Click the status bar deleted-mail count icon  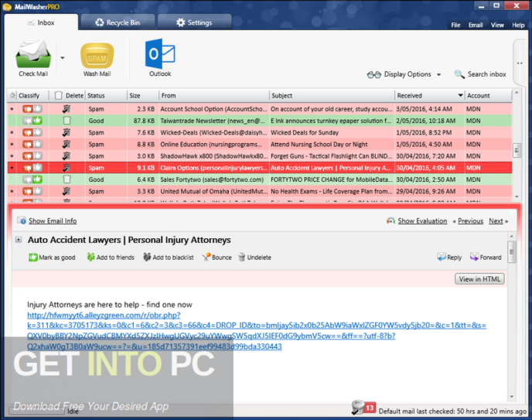point(363,408)
